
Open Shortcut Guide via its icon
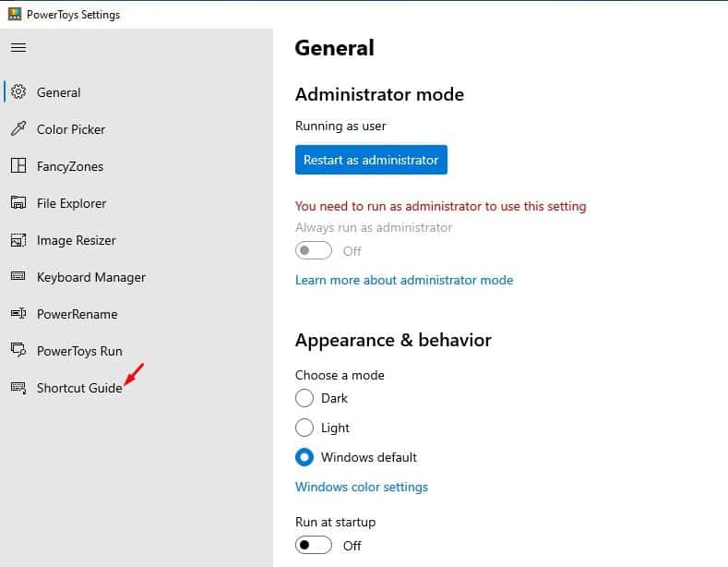pos(18,387)
